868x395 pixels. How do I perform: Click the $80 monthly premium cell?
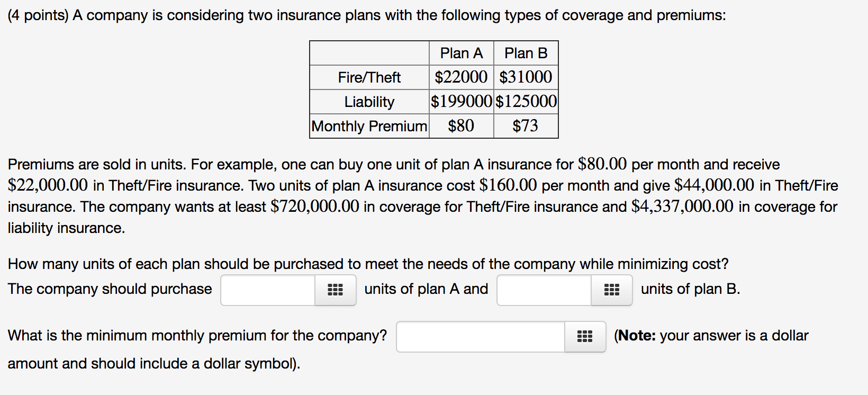(x=461, y=126)
